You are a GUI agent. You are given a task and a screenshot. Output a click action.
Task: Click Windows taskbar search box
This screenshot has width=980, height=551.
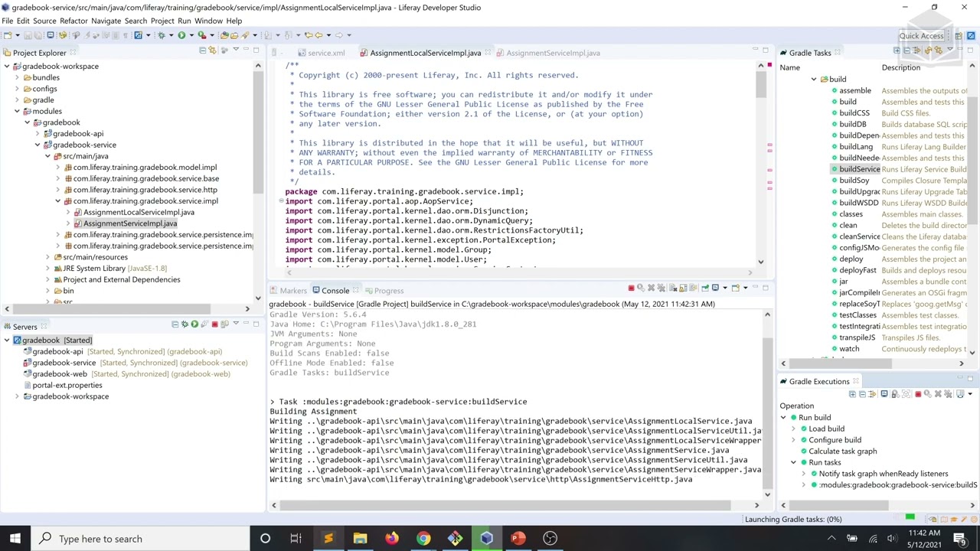point(141,539)
